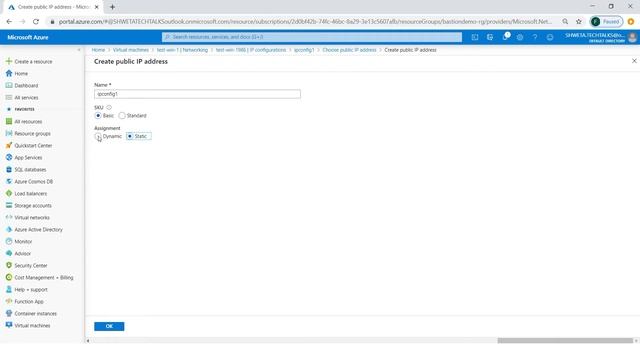Click the browser zoom magnifier icon

point(565,22)
